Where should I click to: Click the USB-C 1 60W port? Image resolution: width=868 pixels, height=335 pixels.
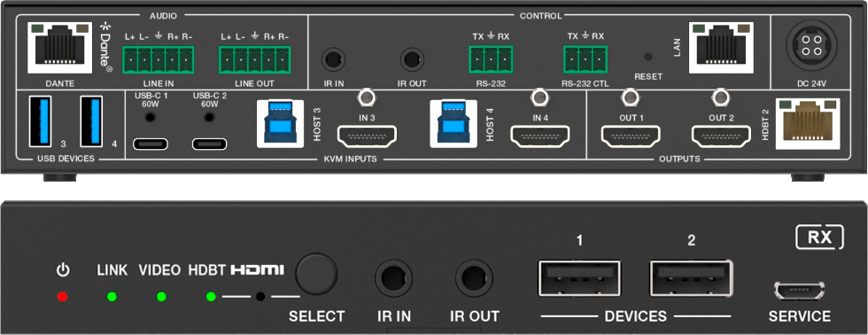(x=151, y=144)
